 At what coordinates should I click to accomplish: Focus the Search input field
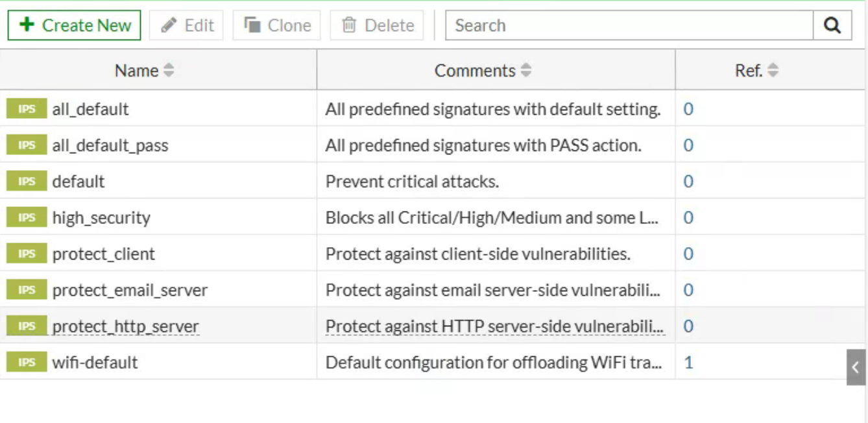coord(629,25)
